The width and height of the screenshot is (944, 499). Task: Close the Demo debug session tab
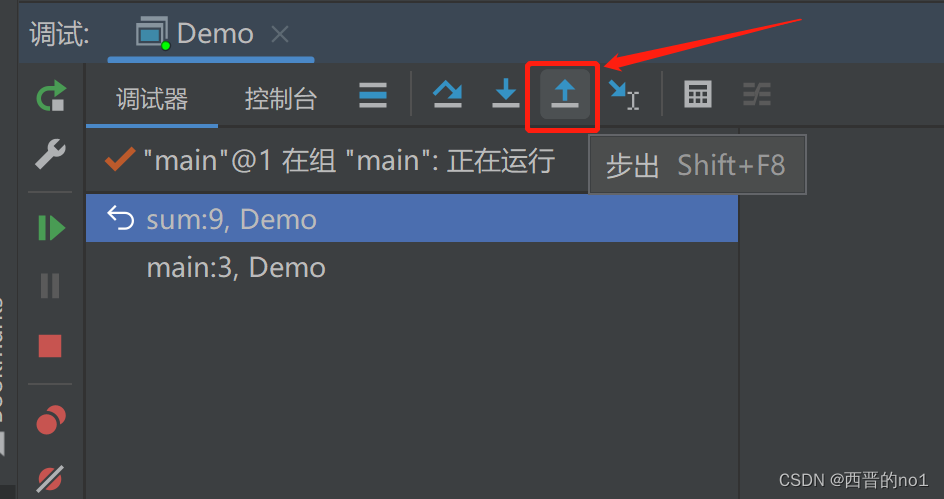(280, 34)
